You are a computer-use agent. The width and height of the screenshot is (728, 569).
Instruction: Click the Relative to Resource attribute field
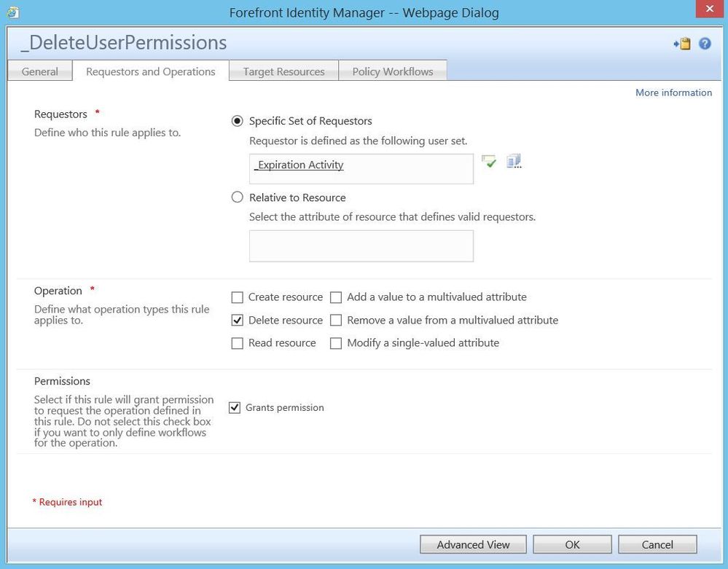pyautogui.click(x=361, y=246)
